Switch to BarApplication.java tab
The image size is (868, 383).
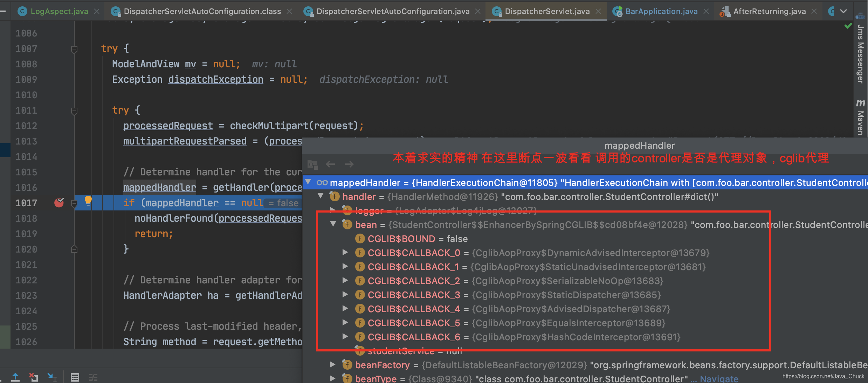[x=661, y=11]
